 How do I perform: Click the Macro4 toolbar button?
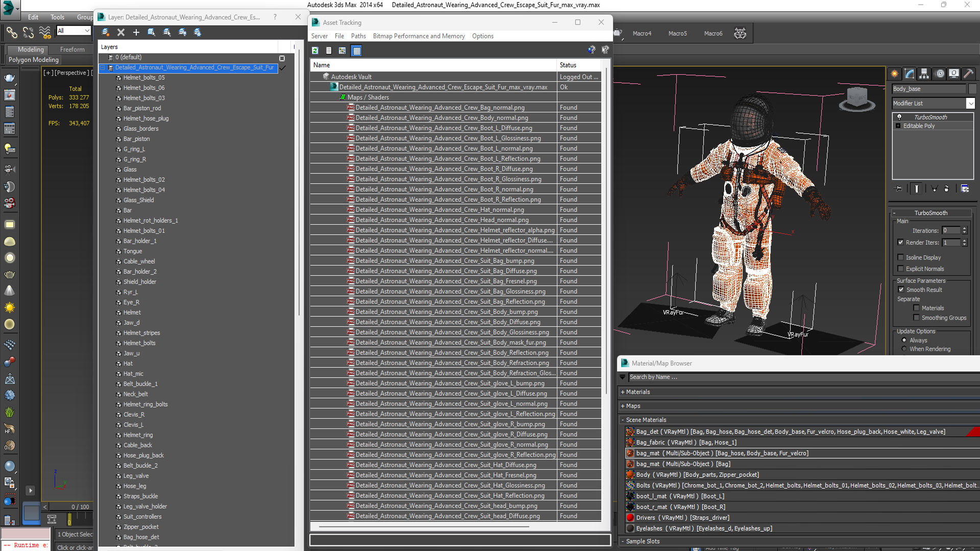[642, 34]
